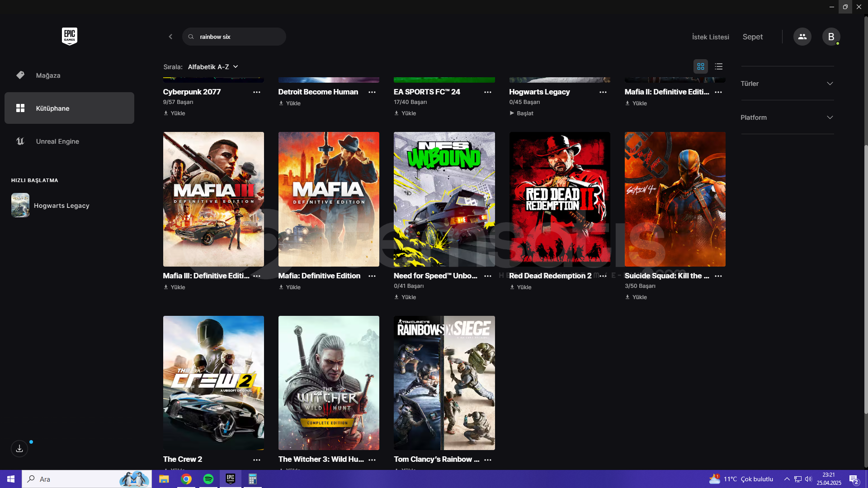Go back with the left arrow
The height and width of the screenshot is (488, 868).
coord(170,37)
